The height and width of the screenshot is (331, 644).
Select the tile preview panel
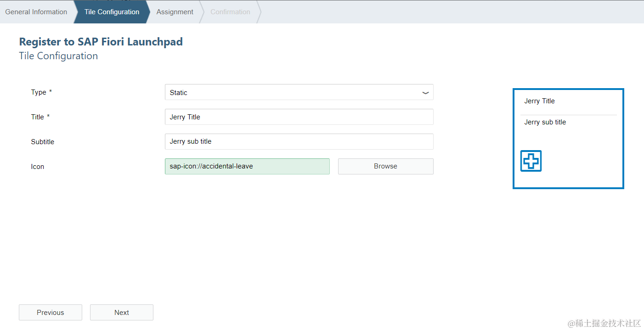click(x=568, y=138)
